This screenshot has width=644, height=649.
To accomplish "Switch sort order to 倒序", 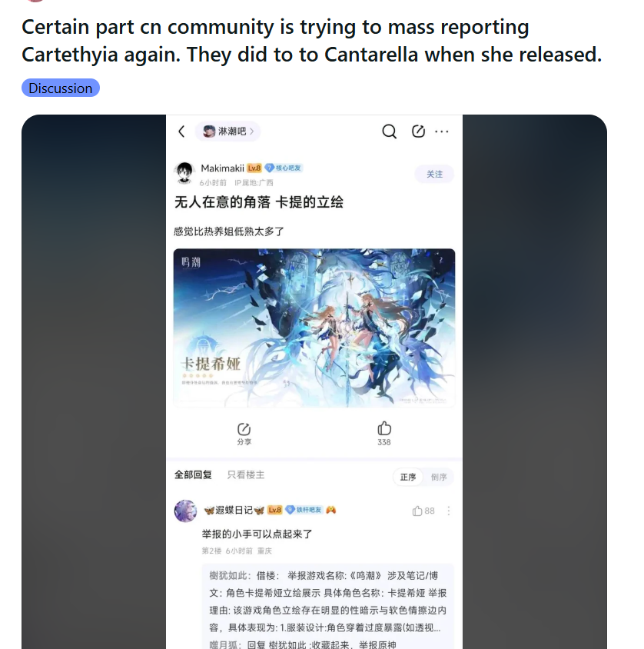I will tap(439, 478).
